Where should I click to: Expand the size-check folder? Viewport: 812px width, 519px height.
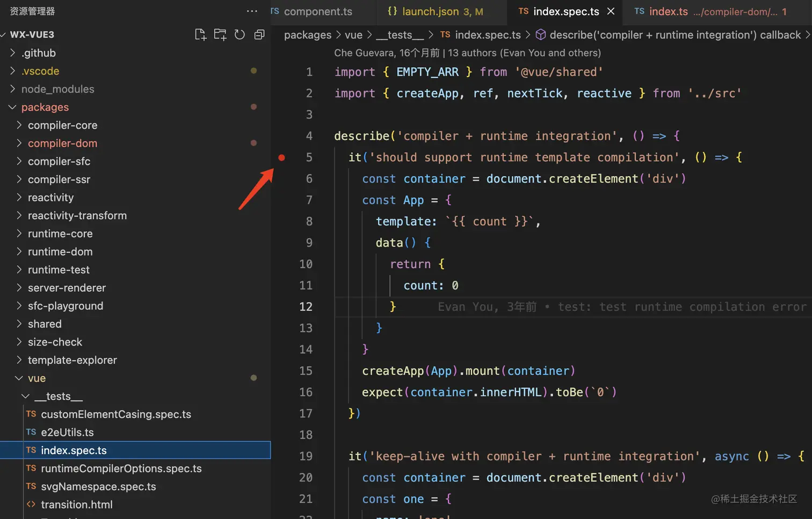(135, 342)
